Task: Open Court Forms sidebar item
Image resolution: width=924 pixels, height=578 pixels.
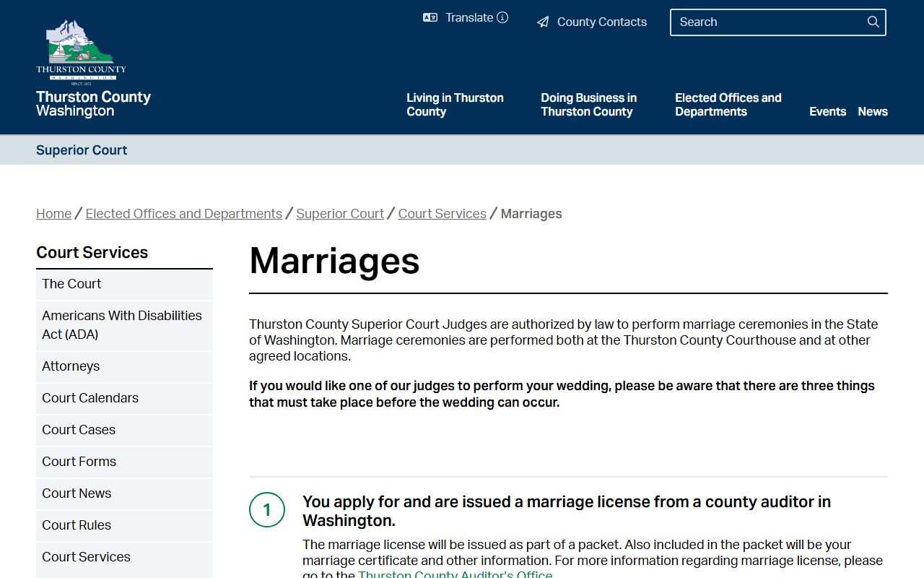Action: coord(124,462)
